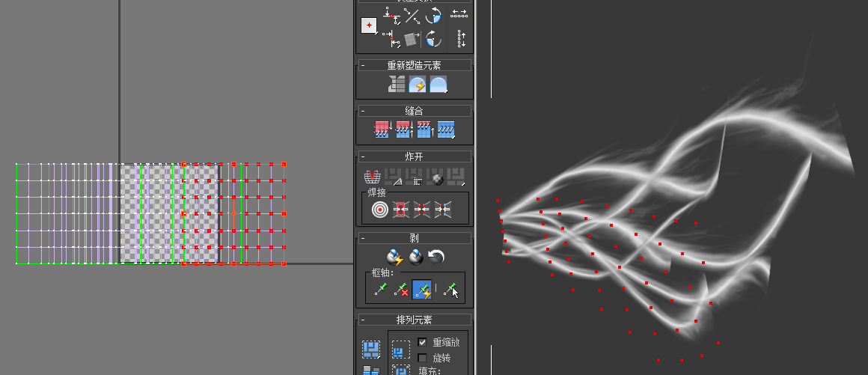Click the Quick Peel lightning icon
The image size is (868, 375).
tap(394, 257)
